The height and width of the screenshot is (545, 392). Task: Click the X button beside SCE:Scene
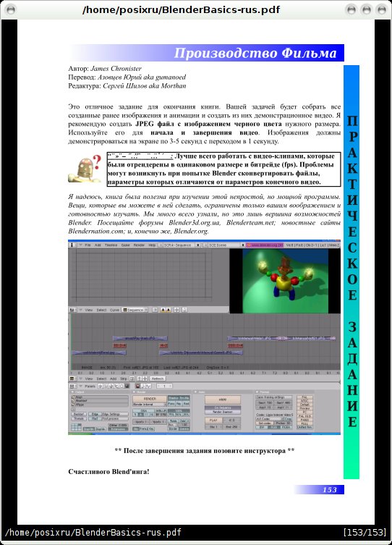point(243,245)
